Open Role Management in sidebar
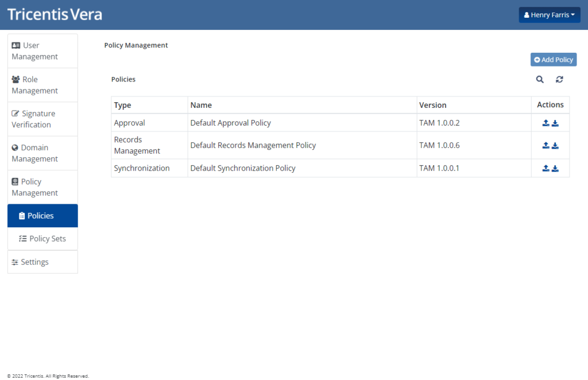The height and width of the screenshot is (380, 588). tap(42, 85)
